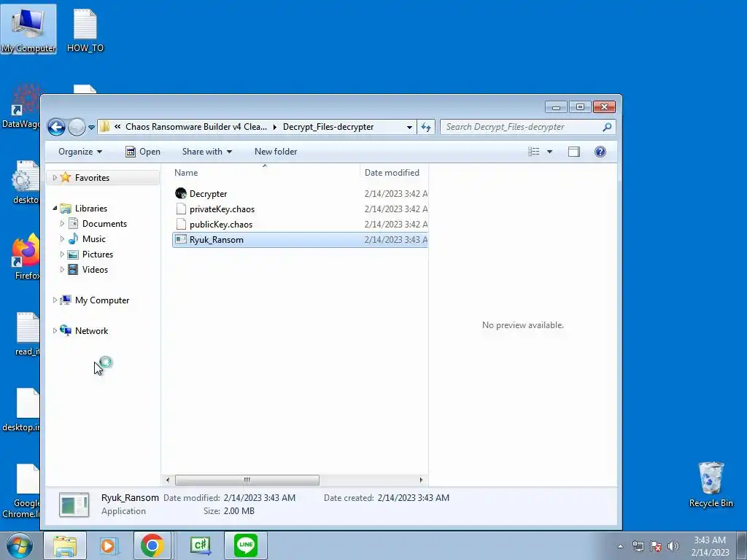Screen dimensions: 747x560
Task: Open the recent locations dropdown arrow
Action: pyautogui.click(x=91, y=128)
